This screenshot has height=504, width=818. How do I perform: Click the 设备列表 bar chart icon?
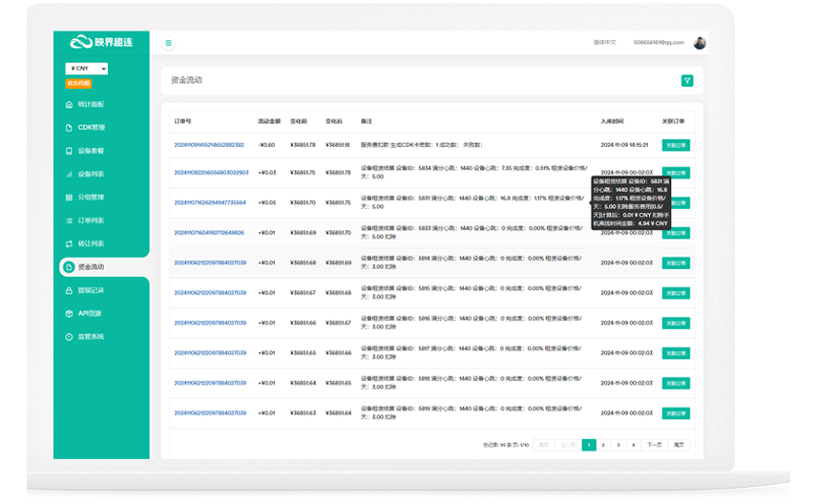(69, 174)
